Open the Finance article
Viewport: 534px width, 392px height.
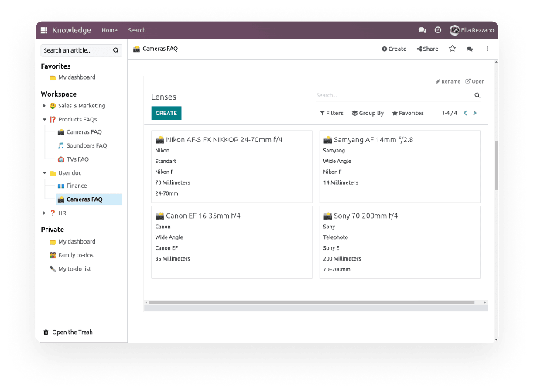click(x=77, y=186)
